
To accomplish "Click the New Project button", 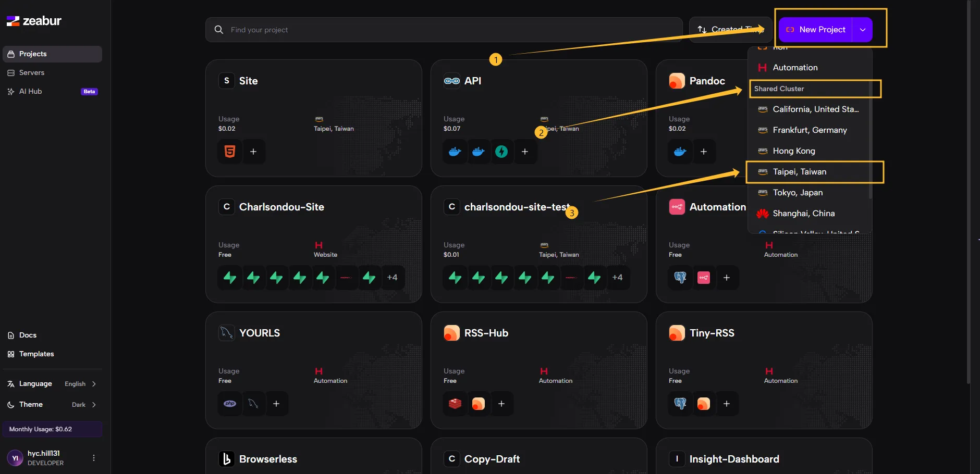I will [x=816, y=30].
